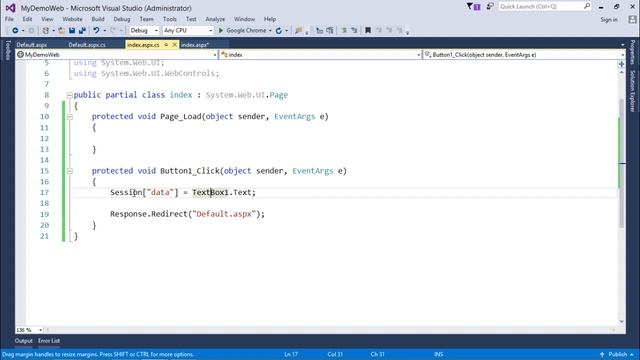Open the Error List panel tab

(x=49, y=341)
